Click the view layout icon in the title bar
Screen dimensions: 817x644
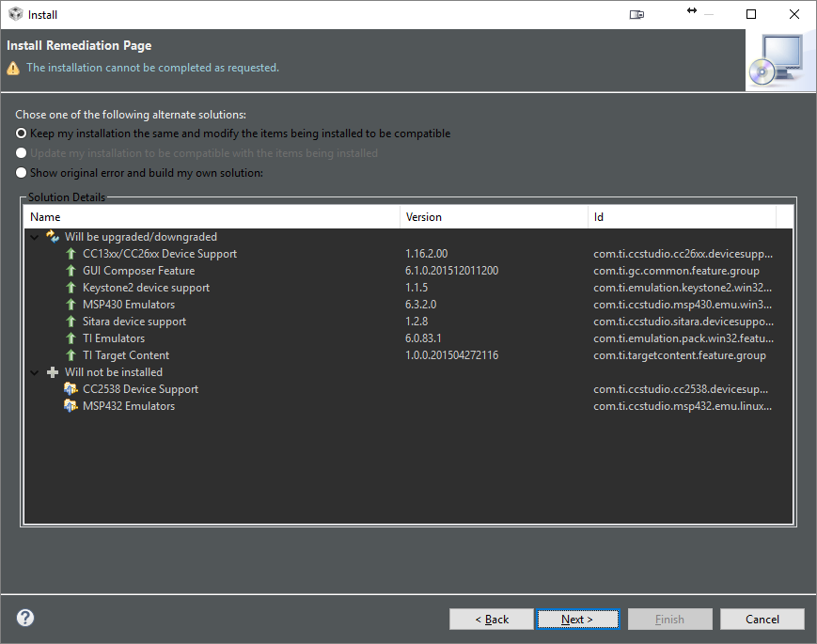(x=636, y=14)
